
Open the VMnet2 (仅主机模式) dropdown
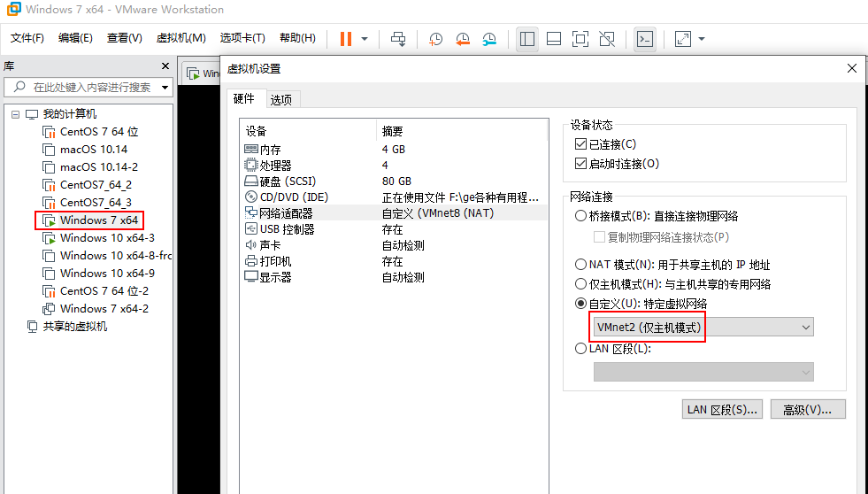703,328
